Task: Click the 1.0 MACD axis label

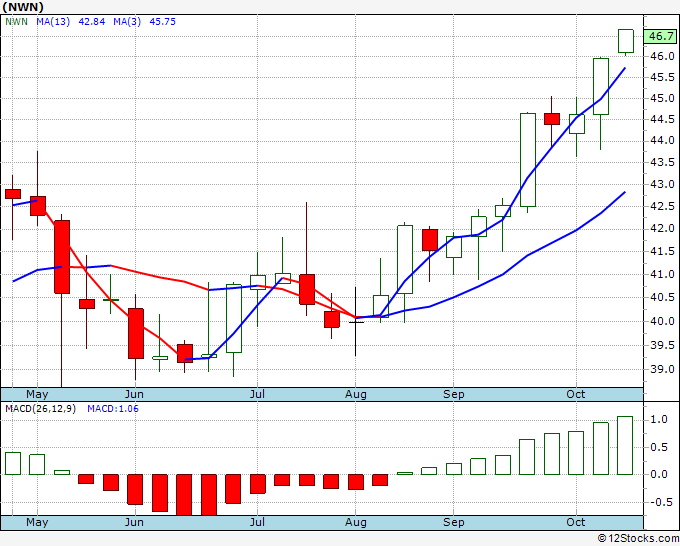Action: 659,420
